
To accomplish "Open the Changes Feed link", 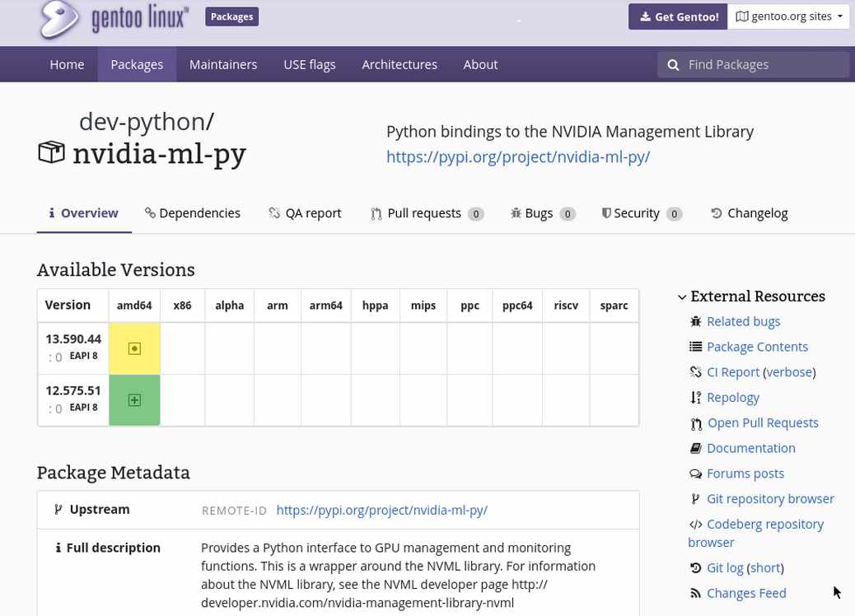I will (746, 593).
